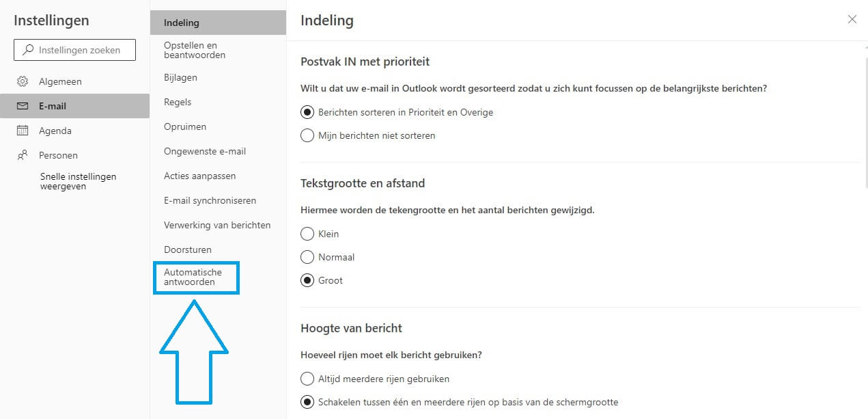This screenshot has width=868, height=419.
Task: Choose "Klein" text size
Action: pos(307,234)
